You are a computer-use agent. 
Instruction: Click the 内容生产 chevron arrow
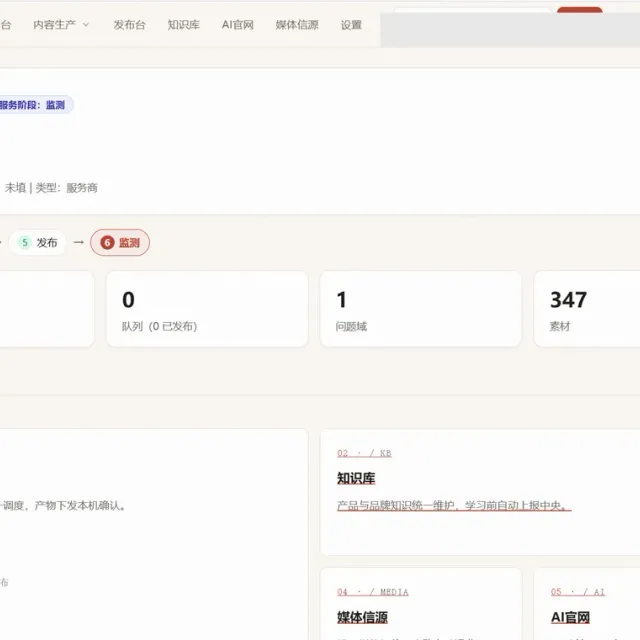pyautogui.click(x=86, y=25)
